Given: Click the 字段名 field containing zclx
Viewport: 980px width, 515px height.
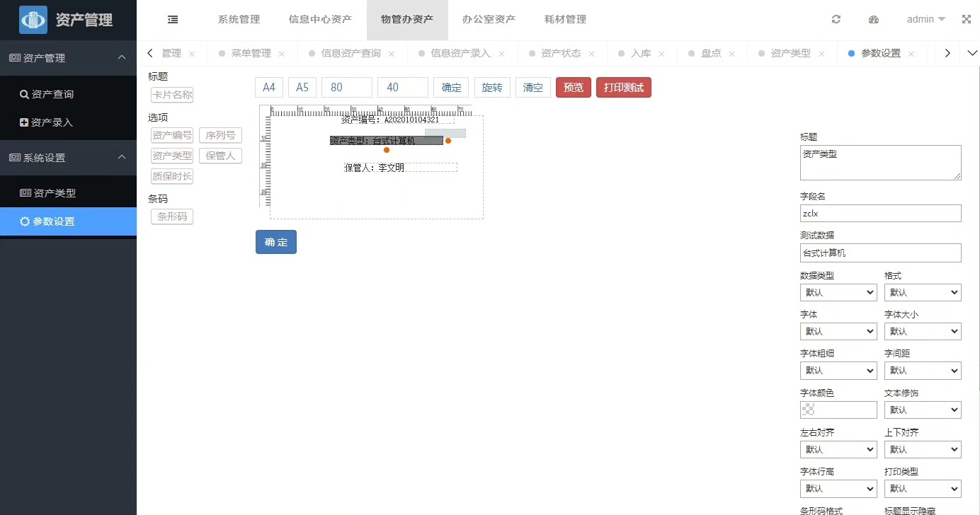Looking at the screenshot, I should click(x=881, y=214).
